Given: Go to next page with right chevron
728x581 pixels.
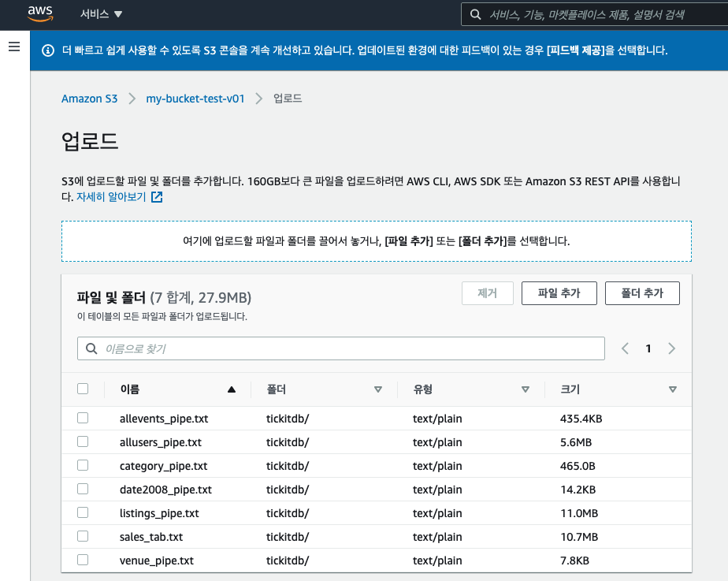Looking at the screenshot, I should click(671, 348).
